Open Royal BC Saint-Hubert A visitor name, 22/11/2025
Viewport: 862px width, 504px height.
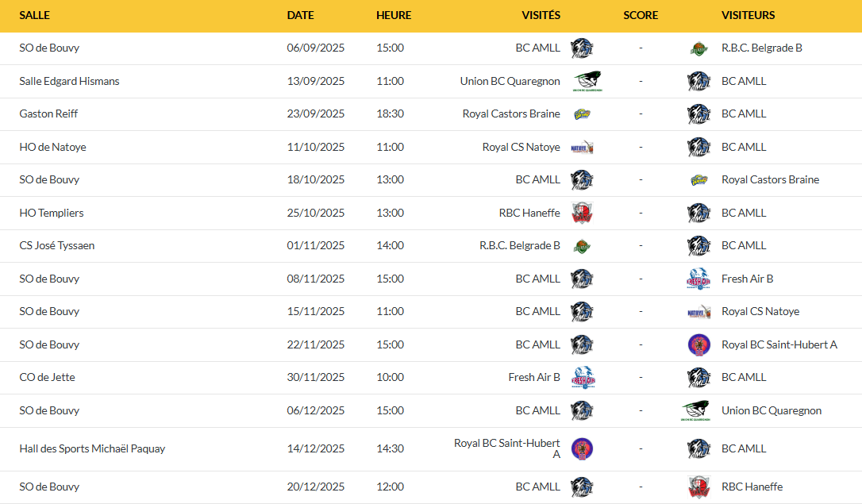pos(779,344)
